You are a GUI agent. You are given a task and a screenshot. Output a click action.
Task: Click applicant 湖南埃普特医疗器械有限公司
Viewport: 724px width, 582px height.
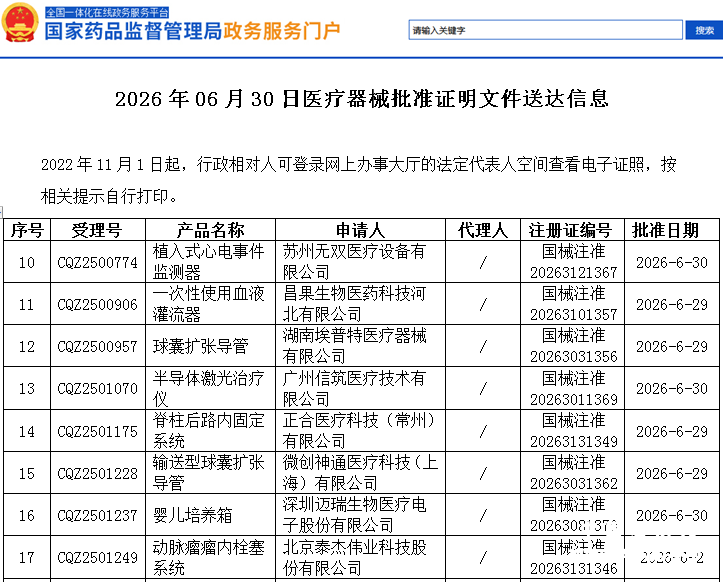(354, 346)
